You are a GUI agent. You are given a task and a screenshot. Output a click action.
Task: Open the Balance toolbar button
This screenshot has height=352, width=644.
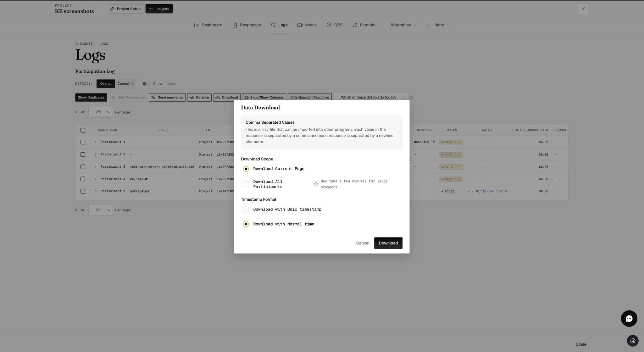click(x=199, y=98)
